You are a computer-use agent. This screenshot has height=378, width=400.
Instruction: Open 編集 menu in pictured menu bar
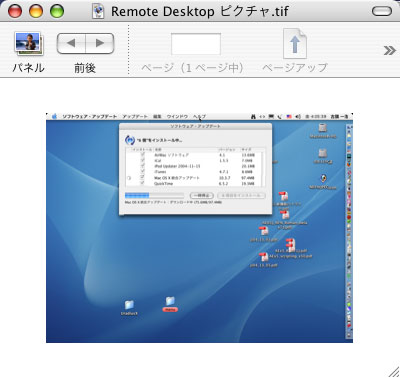click(157, 117)
